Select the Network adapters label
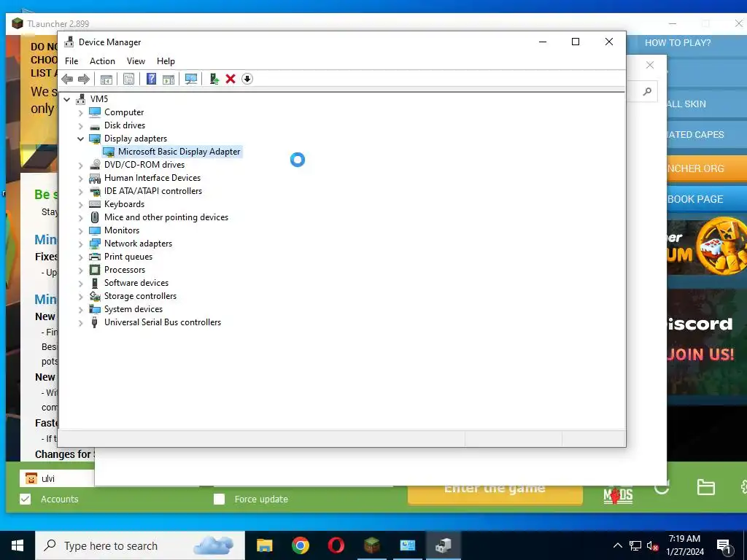Screen dimensions: 747x560 coord(138,244)
